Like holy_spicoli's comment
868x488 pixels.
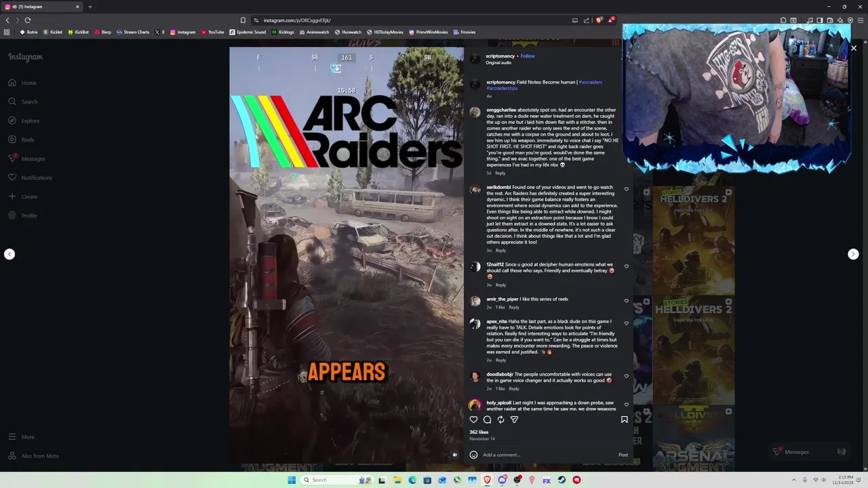[627, 405]
